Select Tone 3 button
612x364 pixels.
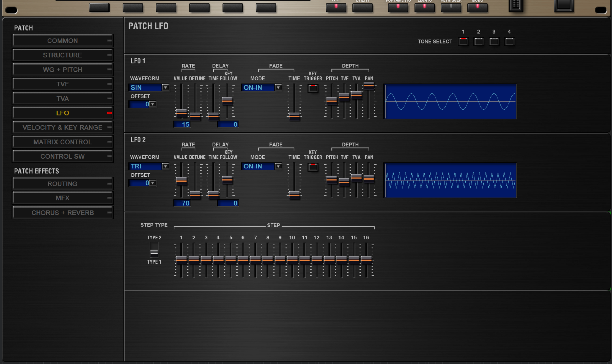click(494, 41)
